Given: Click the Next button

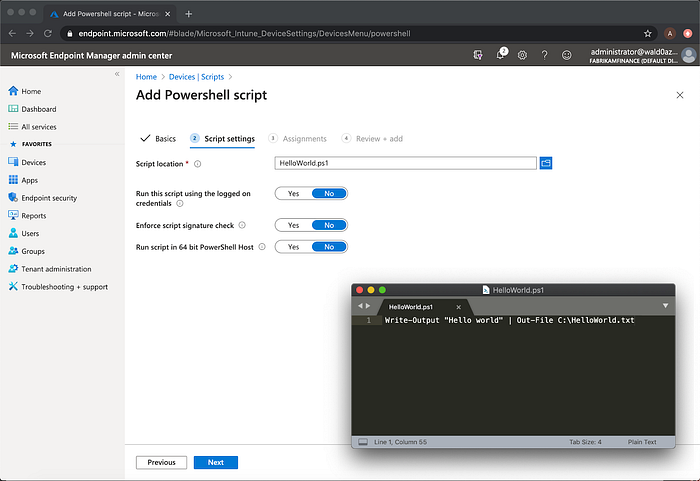Looking at the screenshot, I should (216, 462).
